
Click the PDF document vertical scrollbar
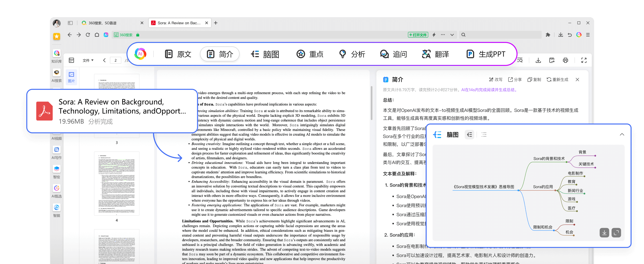[372, 103]
